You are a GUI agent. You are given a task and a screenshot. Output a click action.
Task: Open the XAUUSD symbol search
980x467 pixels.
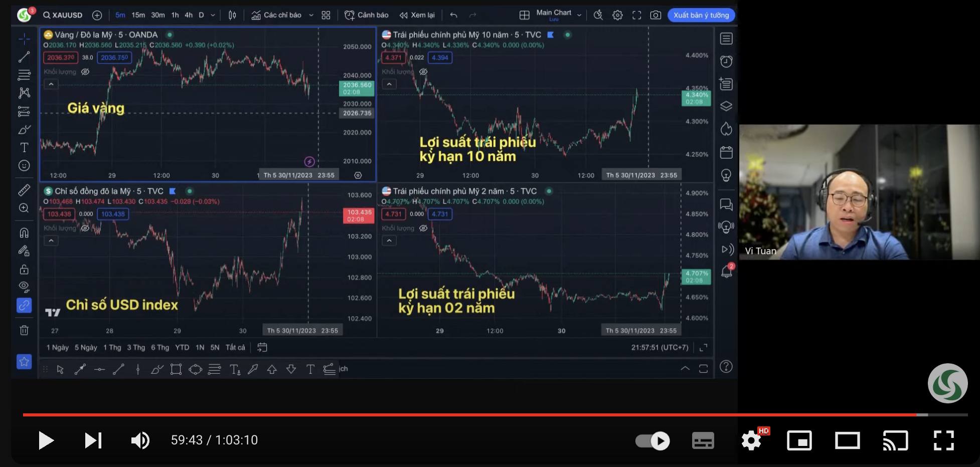pos(63,15)
